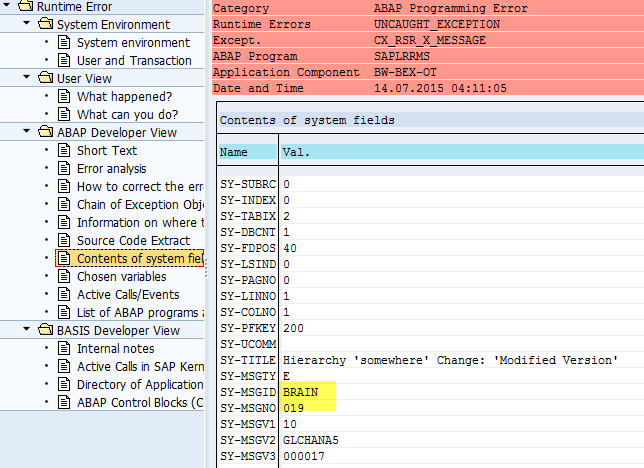Open the Short Text section
Screen dimensions: 644x468
coord(107,150)
